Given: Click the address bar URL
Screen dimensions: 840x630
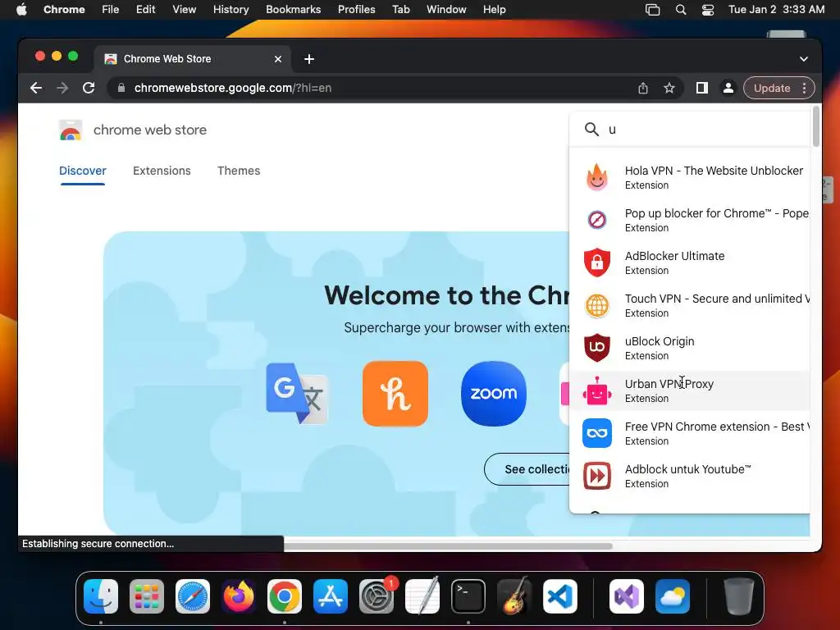Looking at the screenshot, I should point(232,88).
